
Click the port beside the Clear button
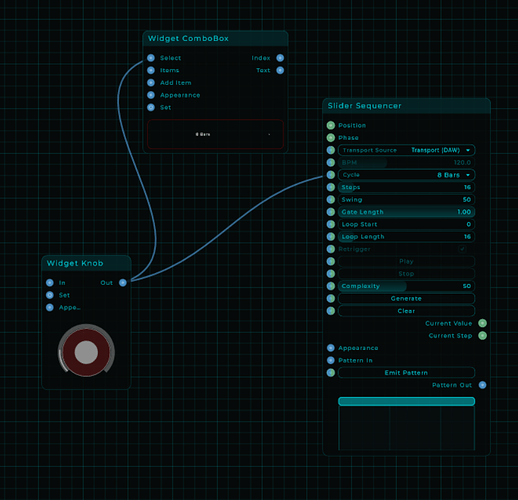click(331, 311)
